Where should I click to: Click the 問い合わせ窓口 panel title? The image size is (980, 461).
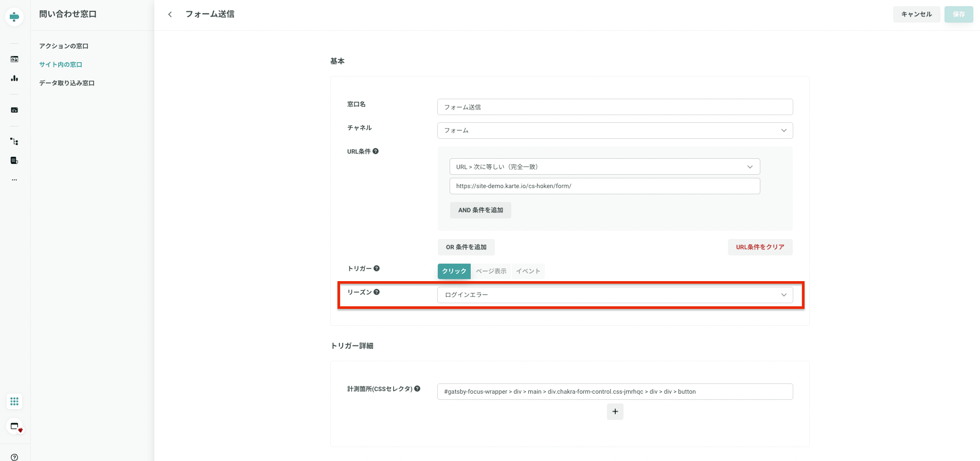click(x=68, y=14)
